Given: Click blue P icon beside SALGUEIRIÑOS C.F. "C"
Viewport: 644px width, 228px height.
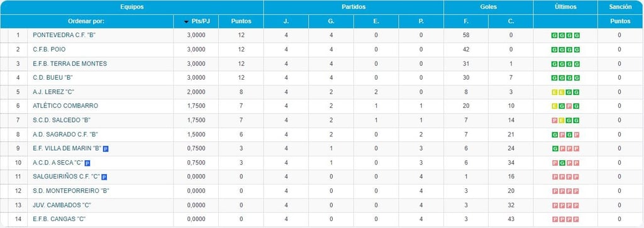Looking at the screenshot, I should (x=104, y=177).
